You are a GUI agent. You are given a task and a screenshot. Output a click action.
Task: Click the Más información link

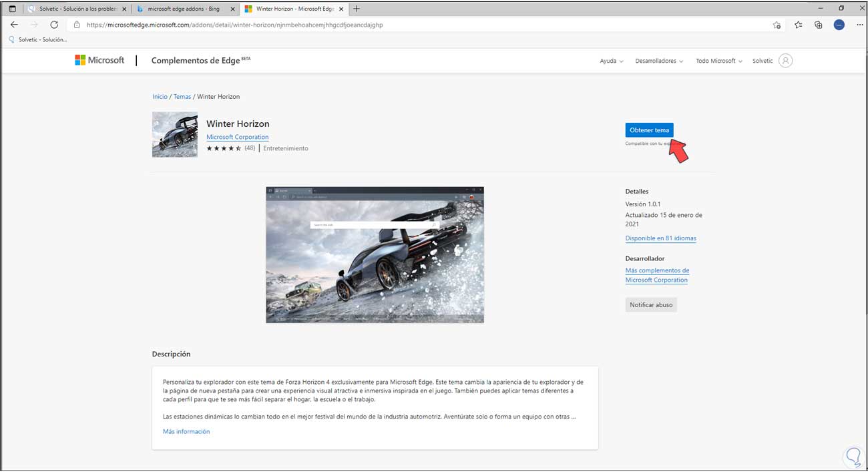pyautogui.click(x=186, y=431)
